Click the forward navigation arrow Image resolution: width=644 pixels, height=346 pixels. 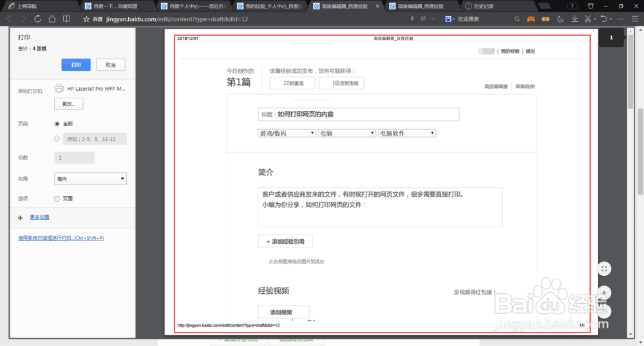click(23, 19)
